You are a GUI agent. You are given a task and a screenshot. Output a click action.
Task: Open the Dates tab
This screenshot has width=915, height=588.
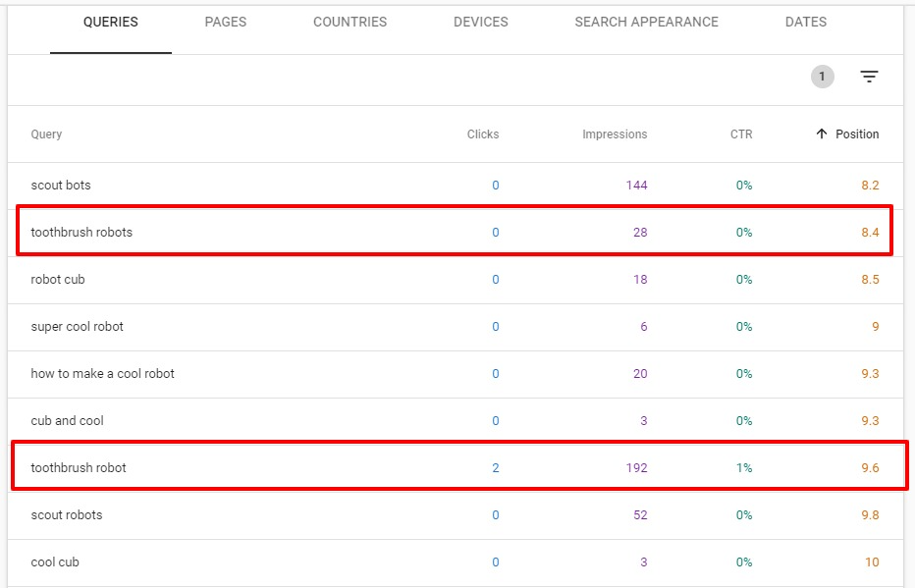[x=805, y=22]
